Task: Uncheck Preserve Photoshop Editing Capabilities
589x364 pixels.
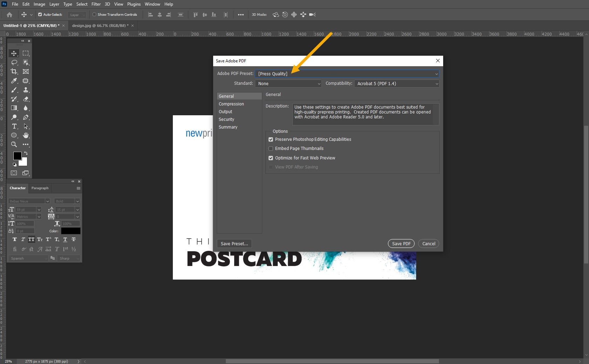Action: pos(271,139)
